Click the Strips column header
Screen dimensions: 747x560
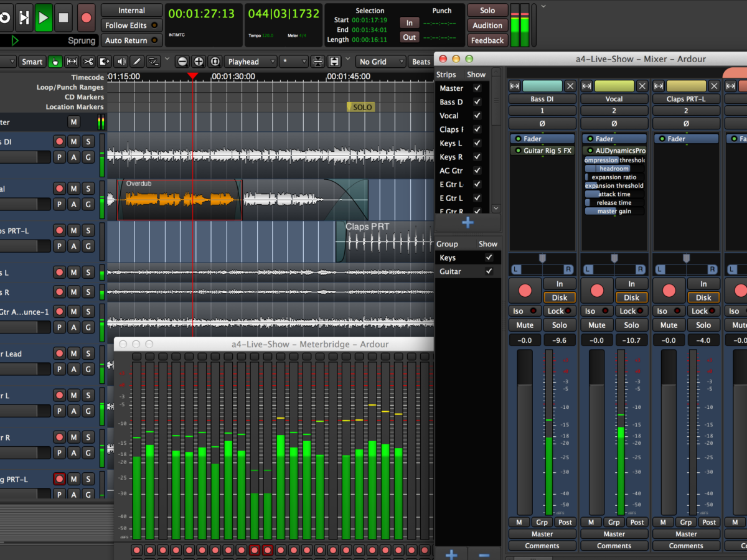pyautogui.click(x=446, y=75)
